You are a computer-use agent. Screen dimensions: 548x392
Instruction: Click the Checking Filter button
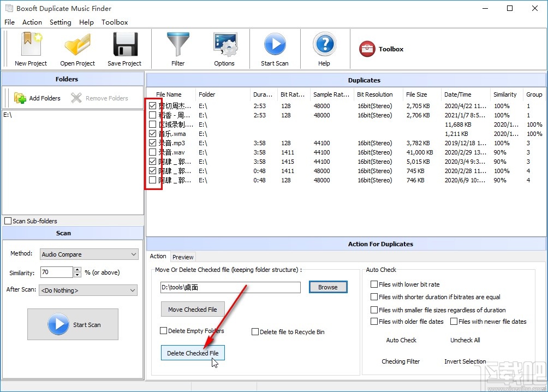click(401, 361)
